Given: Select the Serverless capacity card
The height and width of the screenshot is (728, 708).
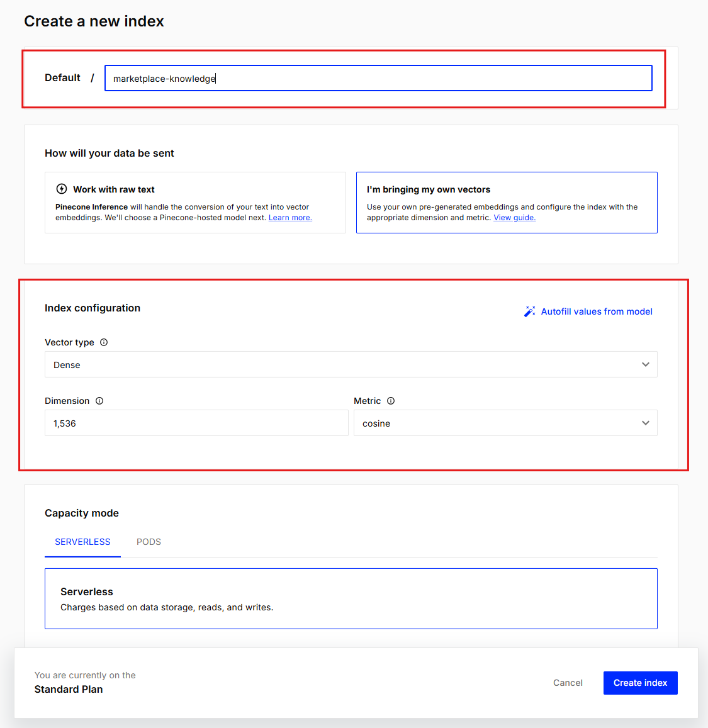Looking at the screenshot, I should click(x=351, y=598).
